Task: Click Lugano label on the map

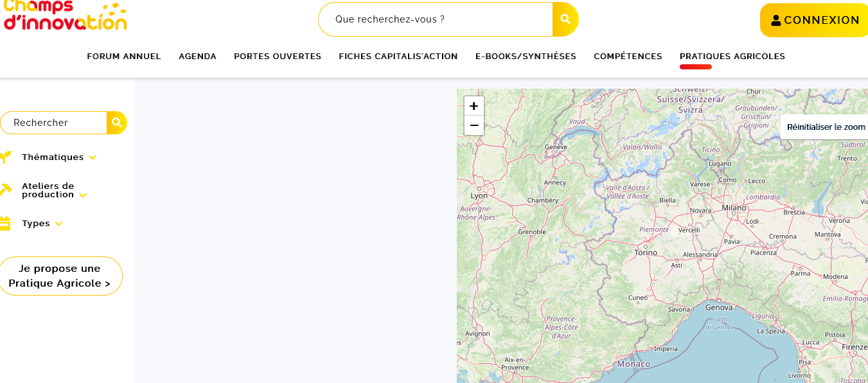Action: tap(720, 163)
